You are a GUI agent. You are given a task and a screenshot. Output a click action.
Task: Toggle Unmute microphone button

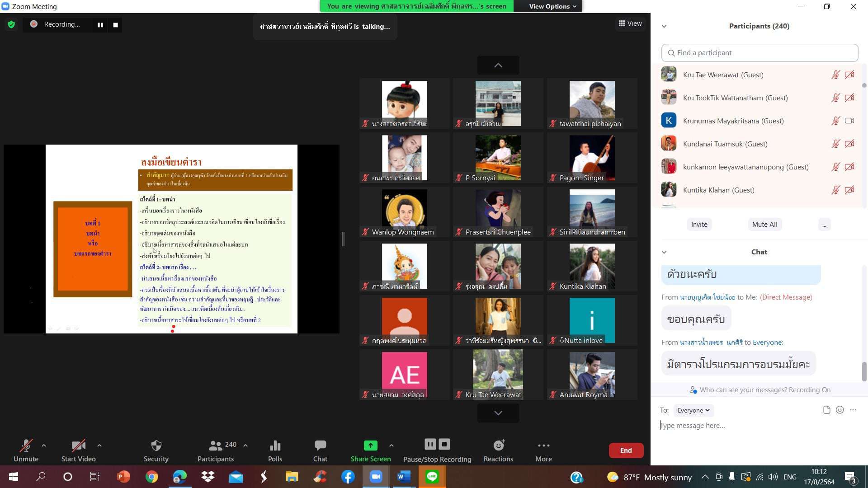click(x=26, y=446)
